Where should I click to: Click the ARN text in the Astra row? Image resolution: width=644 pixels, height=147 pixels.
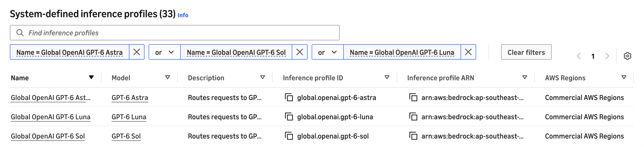pyautogui.click(x=472, y=97)
